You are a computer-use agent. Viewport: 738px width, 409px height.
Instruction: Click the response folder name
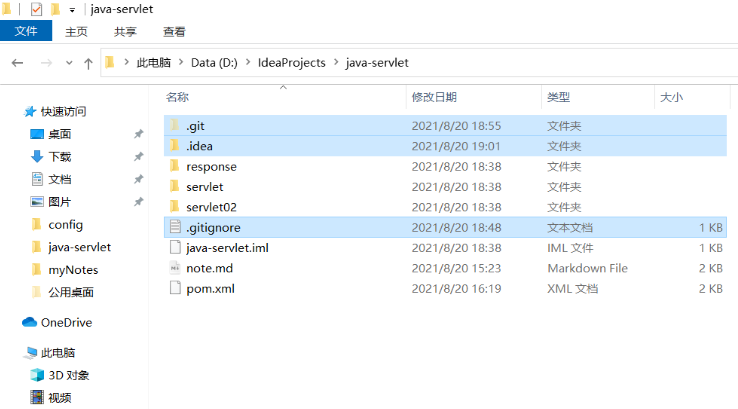click(x=211, y=167)
